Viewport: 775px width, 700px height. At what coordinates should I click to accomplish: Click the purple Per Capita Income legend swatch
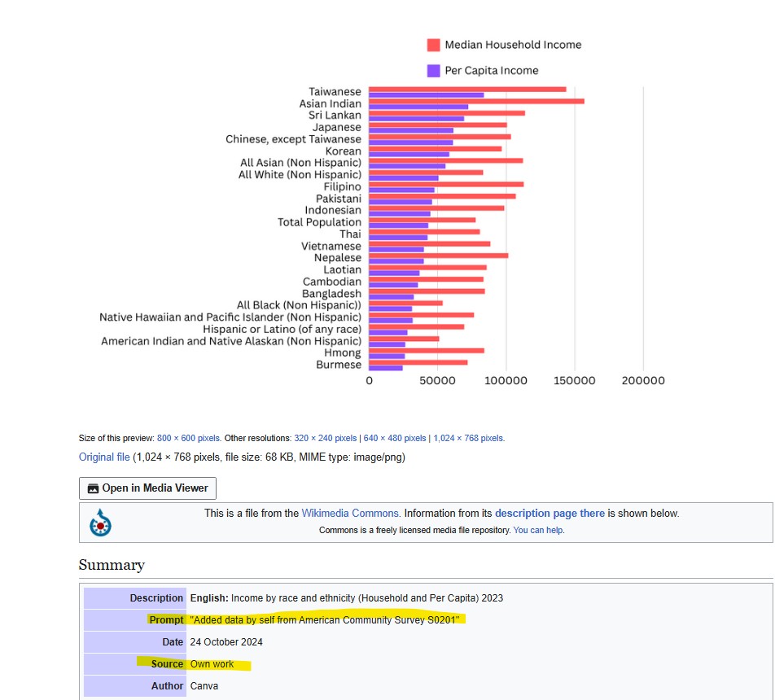433,71
